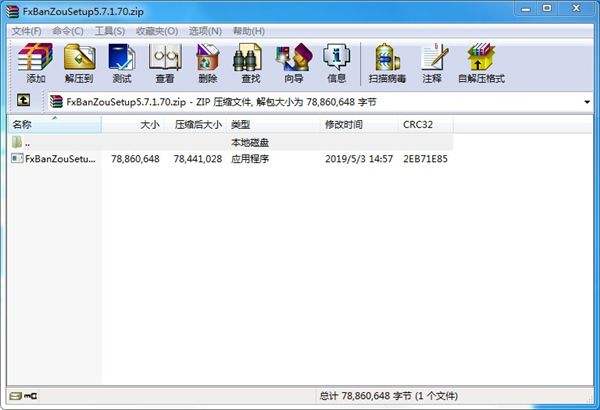This screenshot has width=600, height=410.
Task: Sort by 压缩后大小 column header
Action: [x=196, y=124]
